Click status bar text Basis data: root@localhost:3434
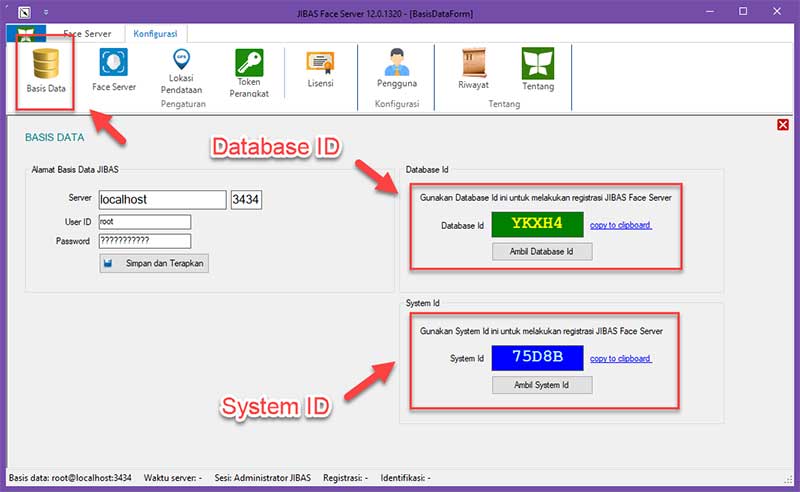This screenshot has width=800, height=492. pos(70,478)
